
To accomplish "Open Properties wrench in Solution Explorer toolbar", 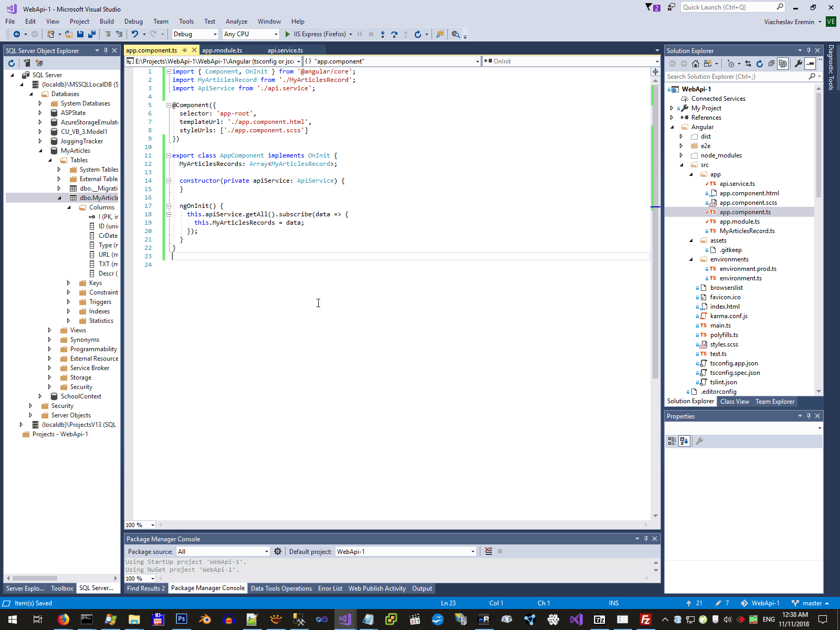I will 798,64.
